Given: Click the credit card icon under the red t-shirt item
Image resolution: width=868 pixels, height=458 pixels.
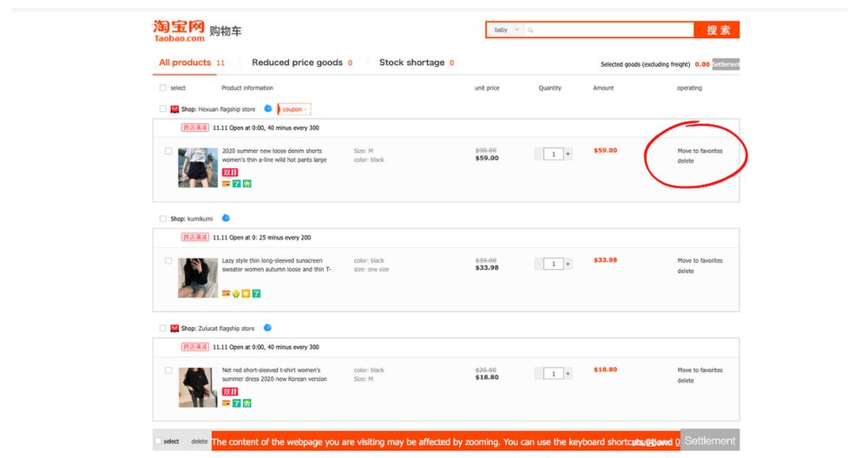Looking at the screenshot, I should click(x=226, y=403).
